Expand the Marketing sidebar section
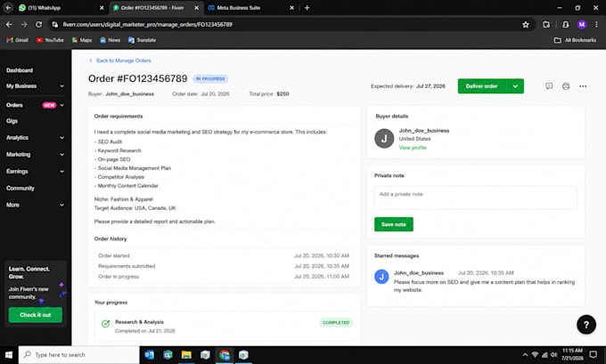The height and width of the screenshot is (364, 606). click(x=61, y=154)
